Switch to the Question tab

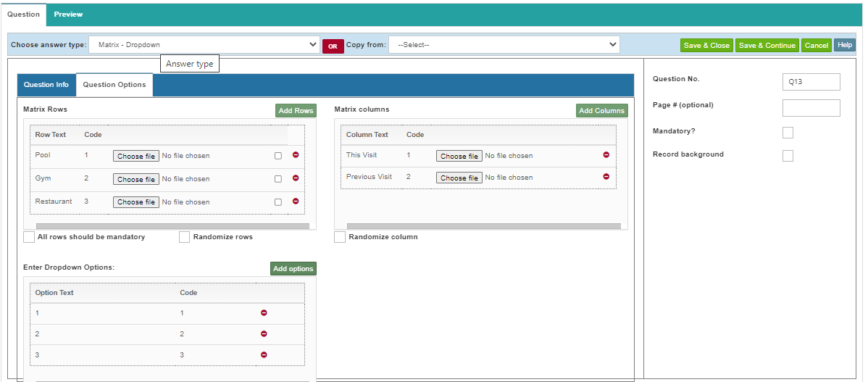(x=23, y=14)
